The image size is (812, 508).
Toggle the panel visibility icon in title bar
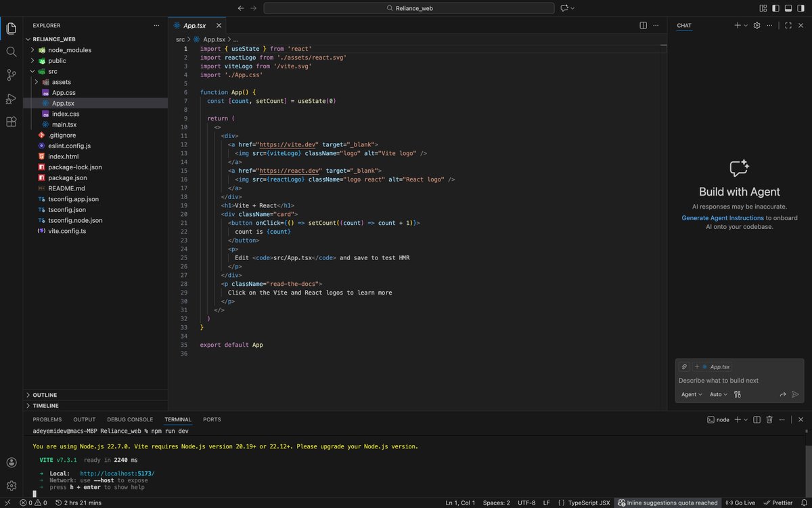pos(788,7)
